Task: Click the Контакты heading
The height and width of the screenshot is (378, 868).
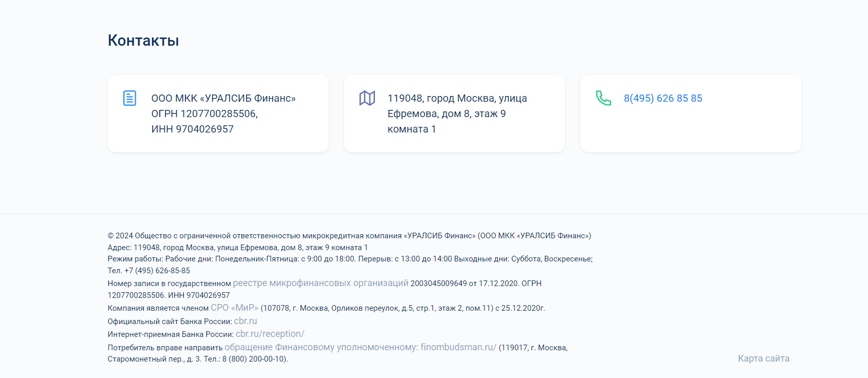Action: click(x=143, y=41)
